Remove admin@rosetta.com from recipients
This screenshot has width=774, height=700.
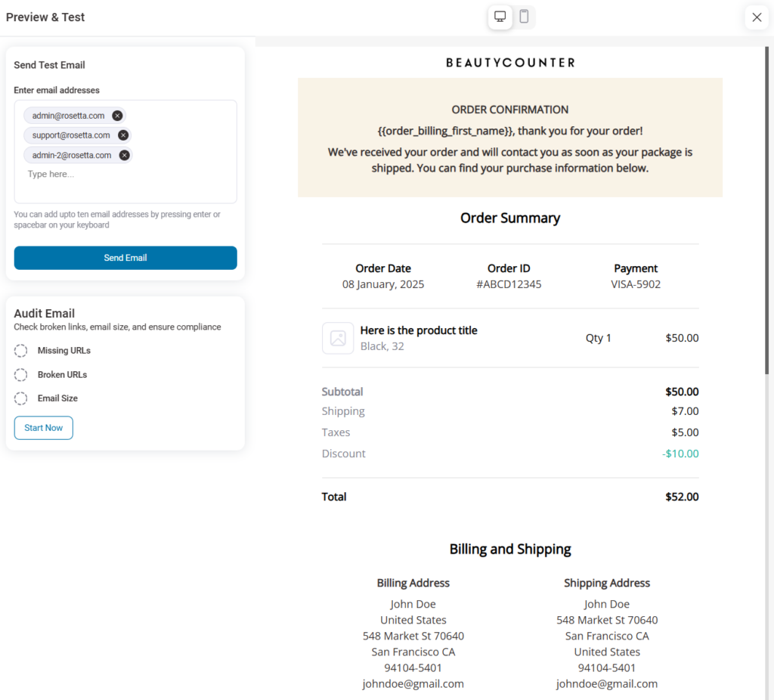[118, 116]
